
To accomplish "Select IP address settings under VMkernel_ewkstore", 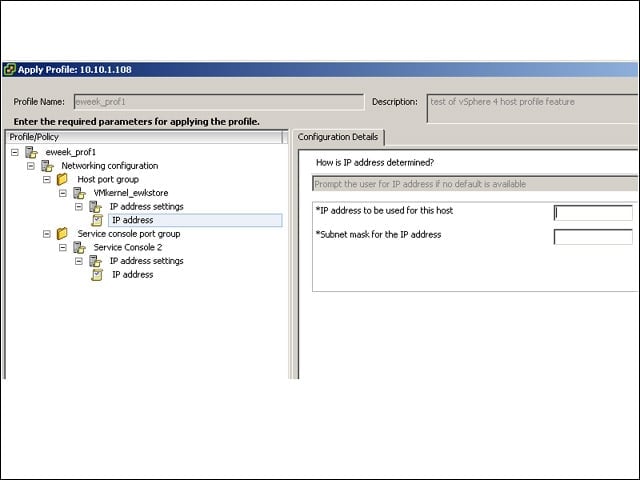I will [147, 207].
